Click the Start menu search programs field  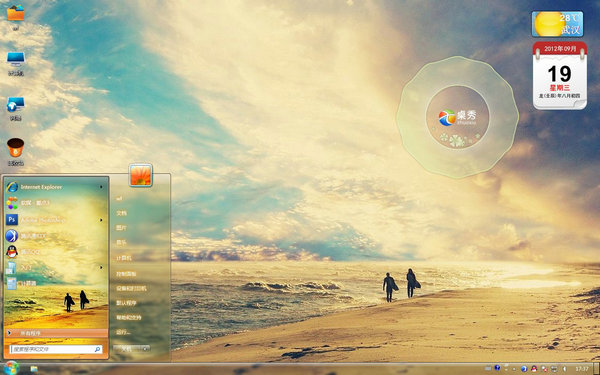pyautogui.click(x=56, y=349)
